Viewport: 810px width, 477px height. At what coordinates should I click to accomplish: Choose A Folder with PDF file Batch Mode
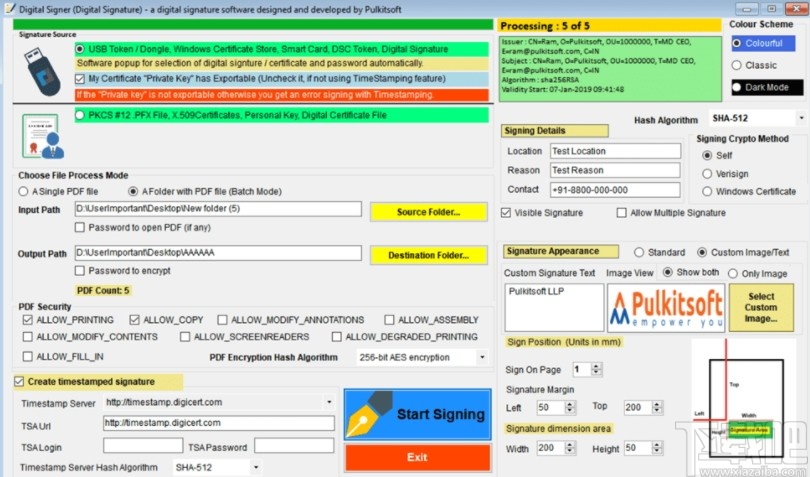[133, 191]
